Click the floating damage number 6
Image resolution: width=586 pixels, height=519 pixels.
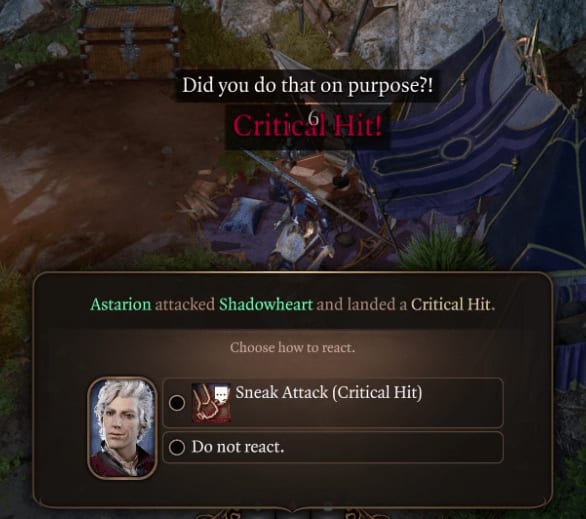click(314, 119)
